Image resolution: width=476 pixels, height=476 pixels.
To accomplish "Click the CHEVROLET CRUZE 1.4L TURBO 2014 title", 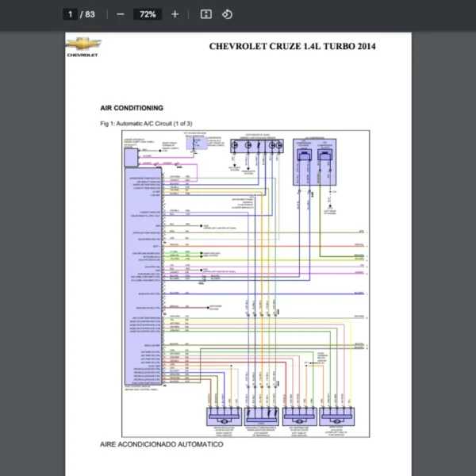I will tap(292, 46).
